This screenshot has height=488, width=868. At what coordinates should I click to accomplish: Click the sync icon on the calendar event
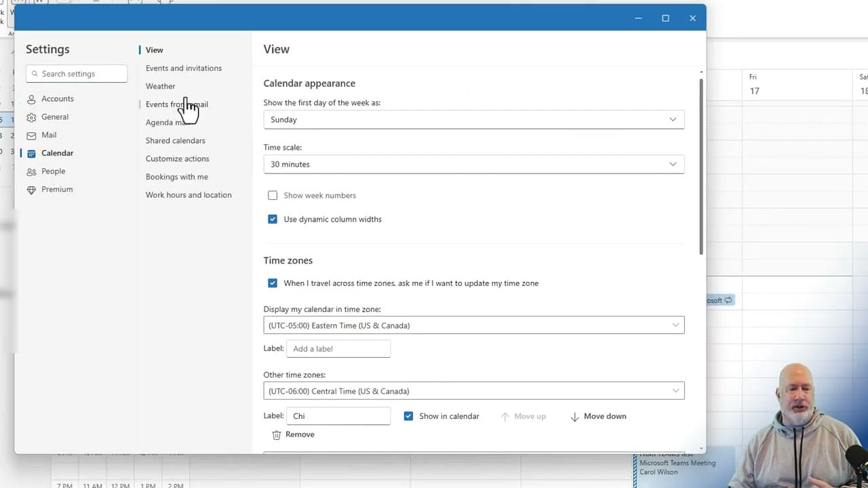tap(728, 300)
